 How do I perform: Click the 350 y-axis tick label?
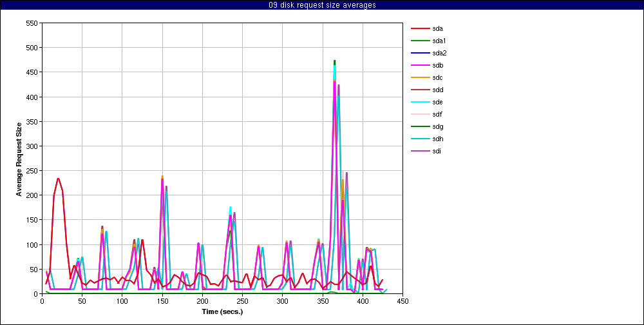coord(32,121)
